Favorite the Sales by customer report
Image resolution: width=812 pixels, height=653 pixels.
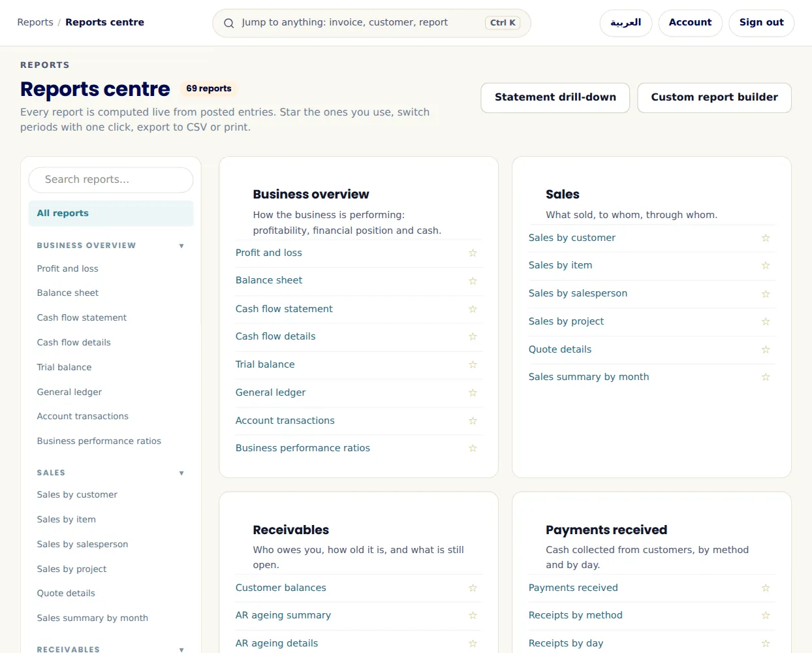tap(766, 238)
